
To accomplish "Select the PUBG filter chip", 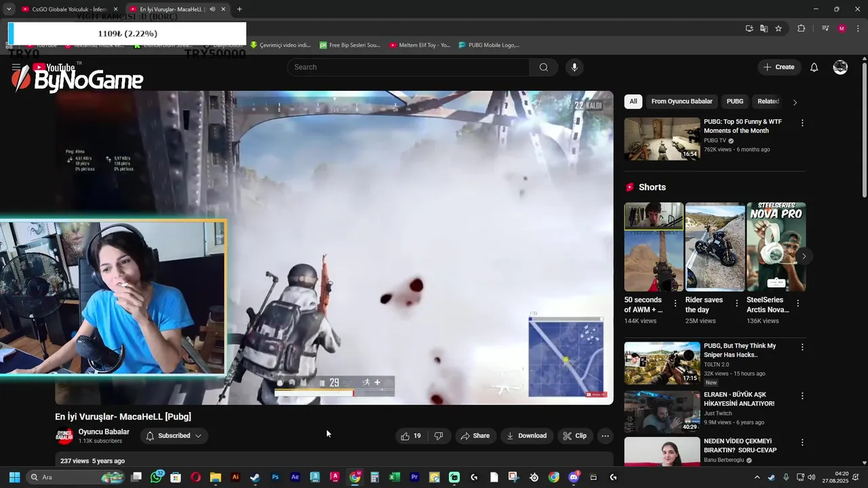I will click(735, 102).
